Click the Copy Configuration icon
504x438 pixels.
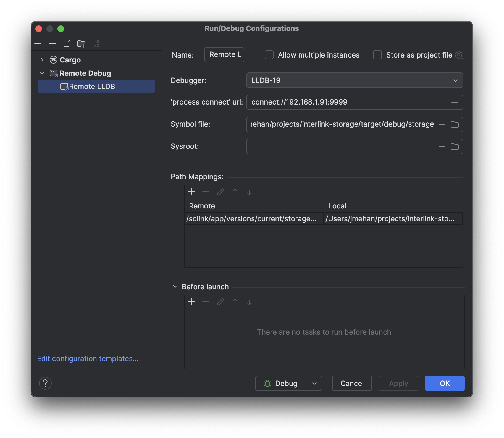point(67,44)
